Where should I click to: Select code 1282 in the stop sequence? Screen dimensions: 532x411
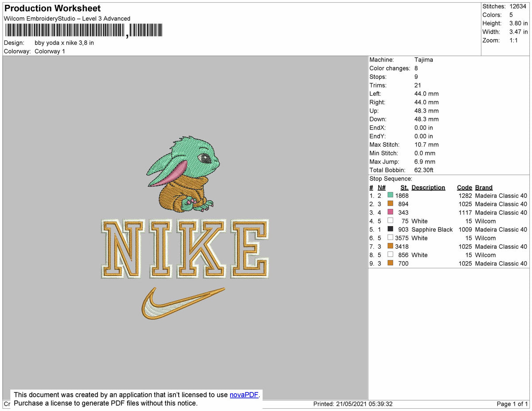coord(465,196)
